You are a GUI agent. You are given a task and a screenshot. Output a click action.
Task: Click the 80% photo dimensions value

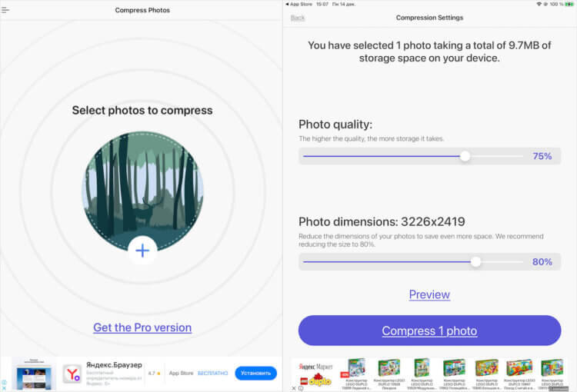pyautogui.click(x=542, y=262)
